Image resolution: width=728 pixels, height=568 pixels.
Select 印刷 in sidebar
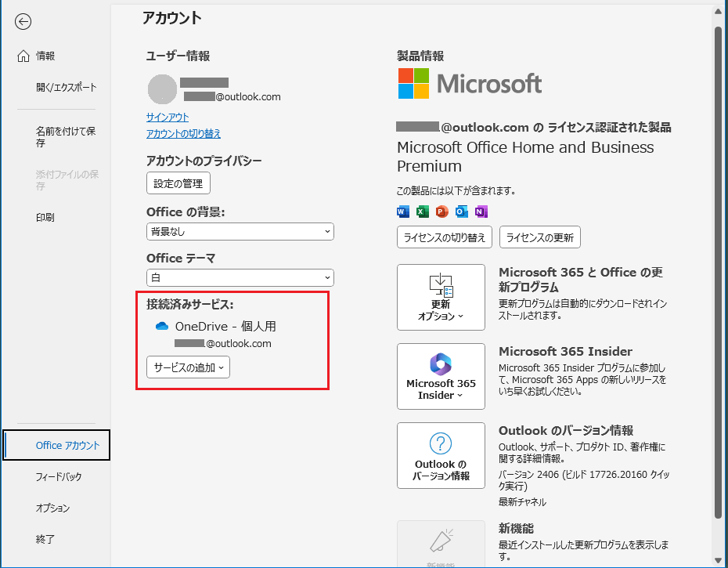pos(45,217)
